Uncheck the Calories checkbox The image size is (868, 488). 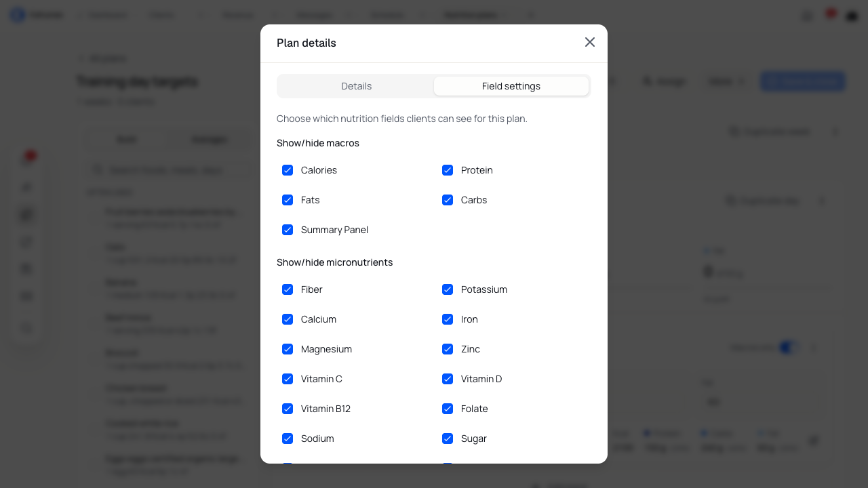coord(288,170)
